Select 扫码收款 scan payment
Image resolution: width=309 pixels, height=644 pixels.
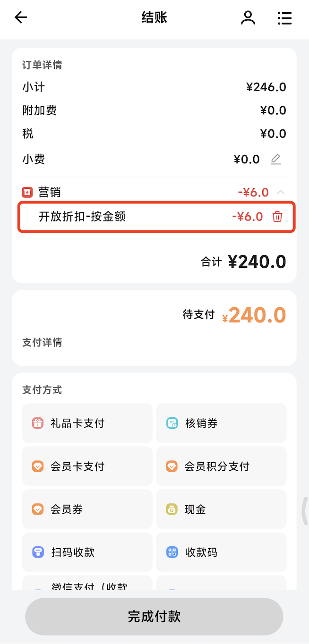point(87,552)
